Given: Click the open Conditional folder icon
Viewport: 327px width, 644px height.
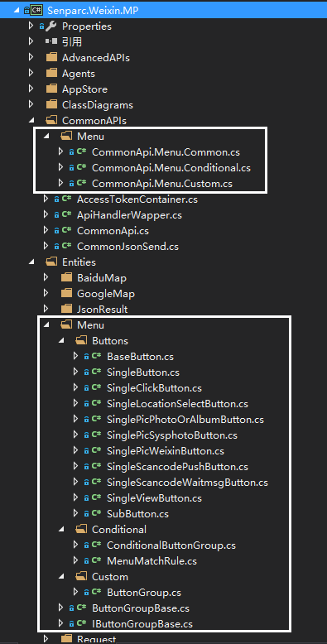Looking at the screenshot, I should click(x=81, y=530).
